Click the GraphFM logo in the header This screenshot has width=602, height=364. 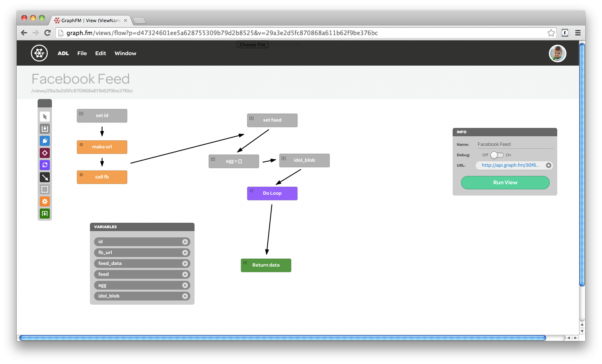click(x=39, y=53)
